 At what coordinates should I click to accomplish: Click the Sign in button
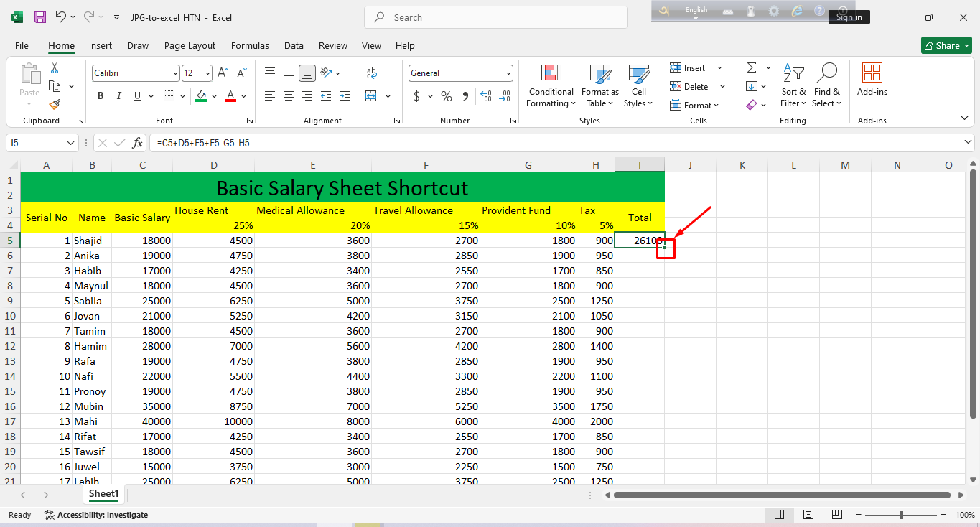849,17
